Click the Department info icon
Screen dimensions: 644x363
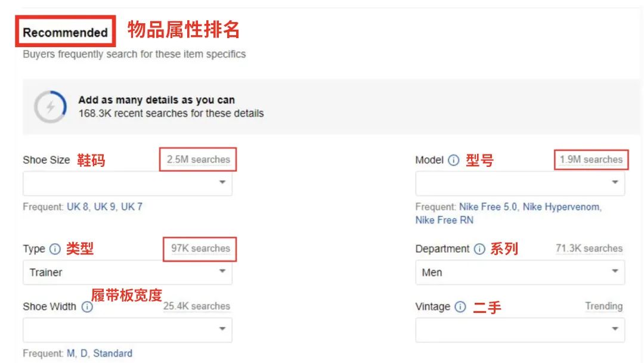(x=479, y=249)
